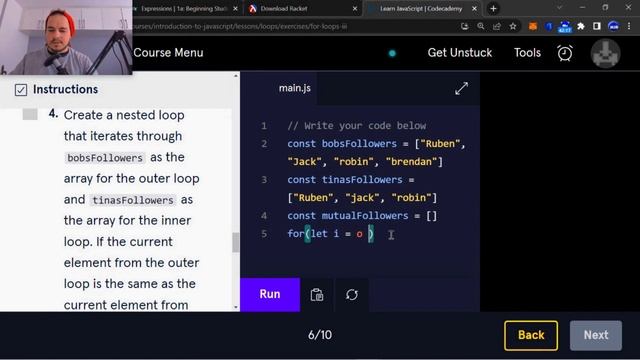
Task: Click the tinasFollowers code term in instructions
Action: (133, 200)
